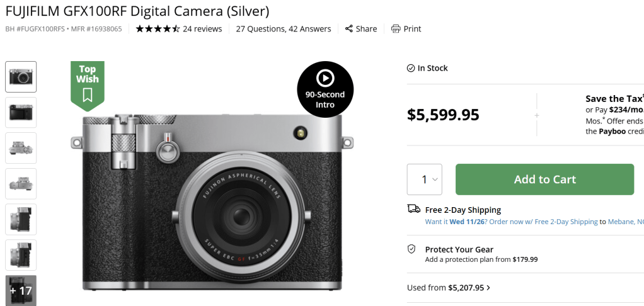
Task: Add the camera to cart
Action: (544, 179)
